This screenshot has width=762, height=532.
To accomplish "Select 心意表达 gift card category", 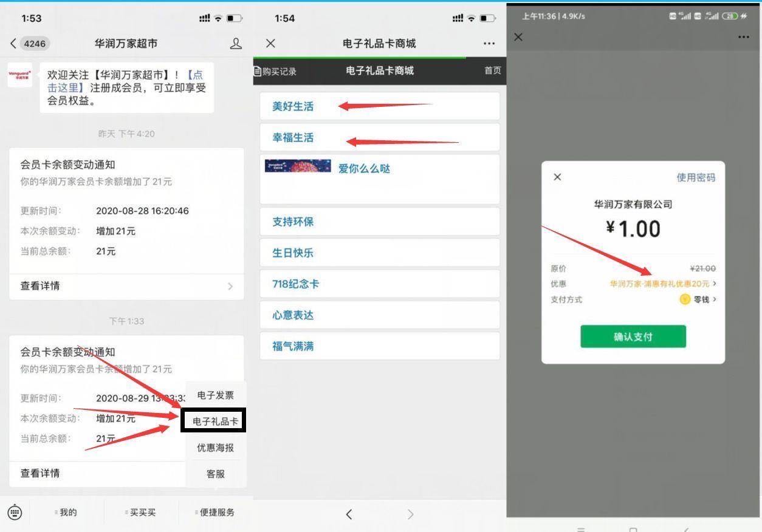I will pyautogui.click(x=380, y=315).
